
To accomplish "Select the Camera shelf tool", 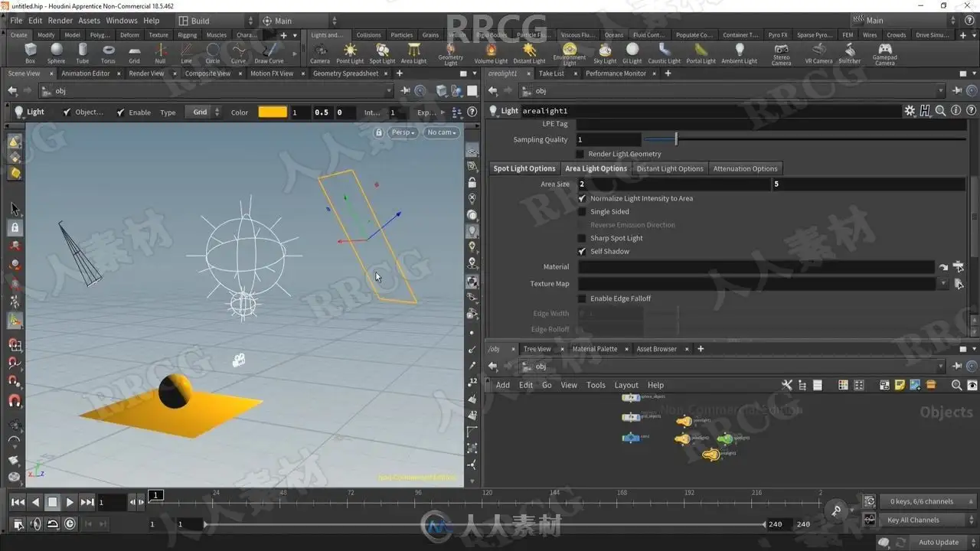I will [320, 52].
